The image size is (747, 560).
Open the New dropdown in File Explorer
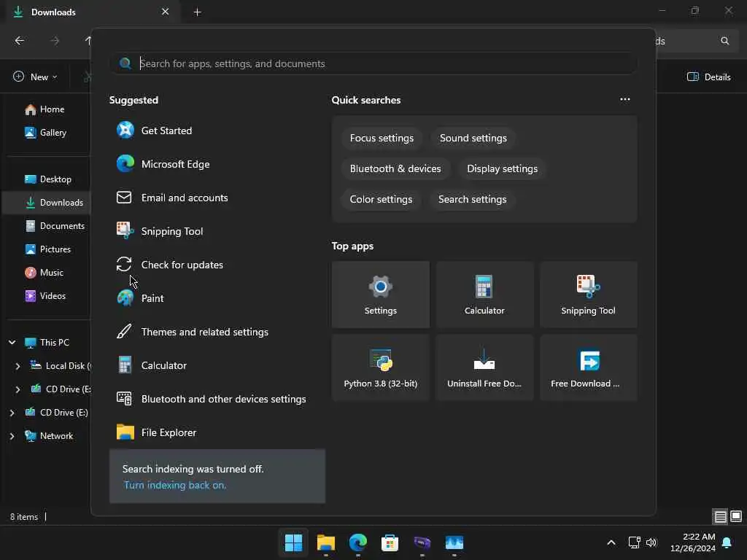(35, 77)
